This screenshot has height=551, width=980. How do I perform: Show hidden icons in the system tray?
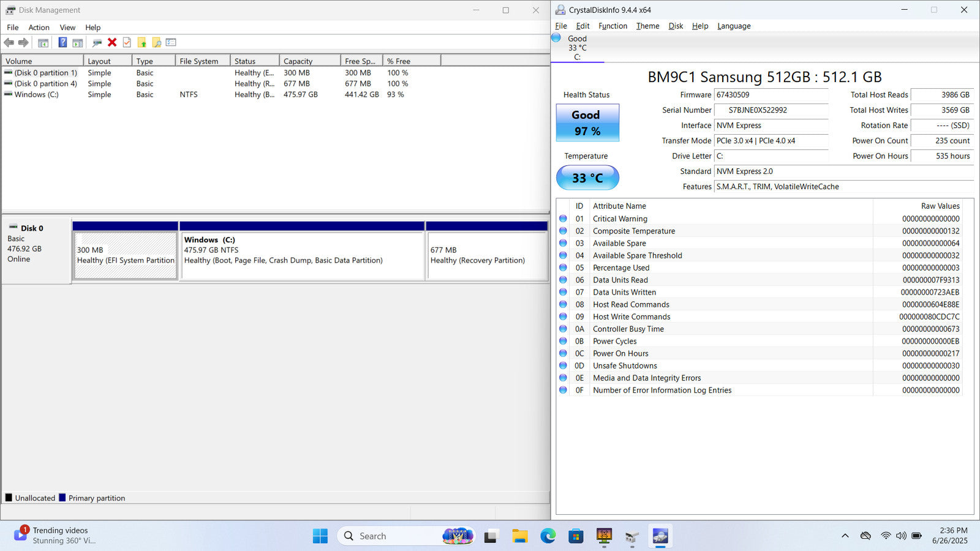(x=845, y=536)
